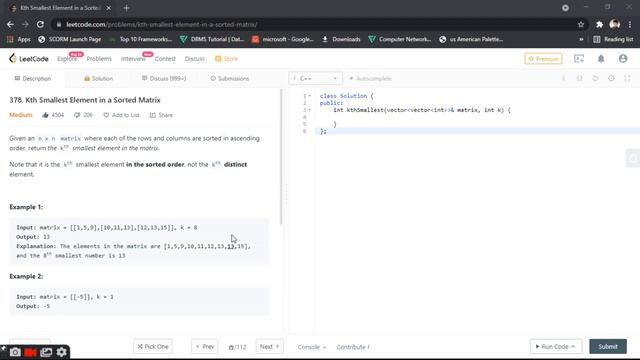Open the DBMS Tutorial bookmark

coord(212,39)
